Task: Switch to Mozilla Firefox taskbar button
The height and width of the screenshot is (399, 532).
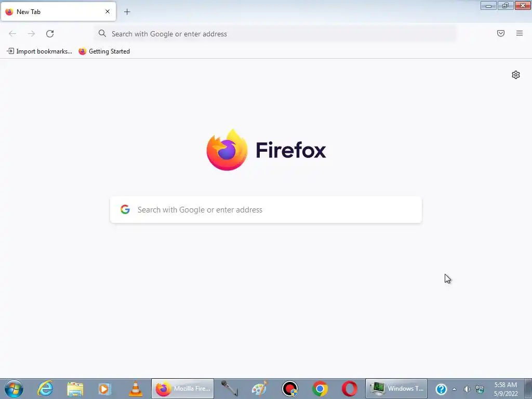Action: [x=182, y=389]
